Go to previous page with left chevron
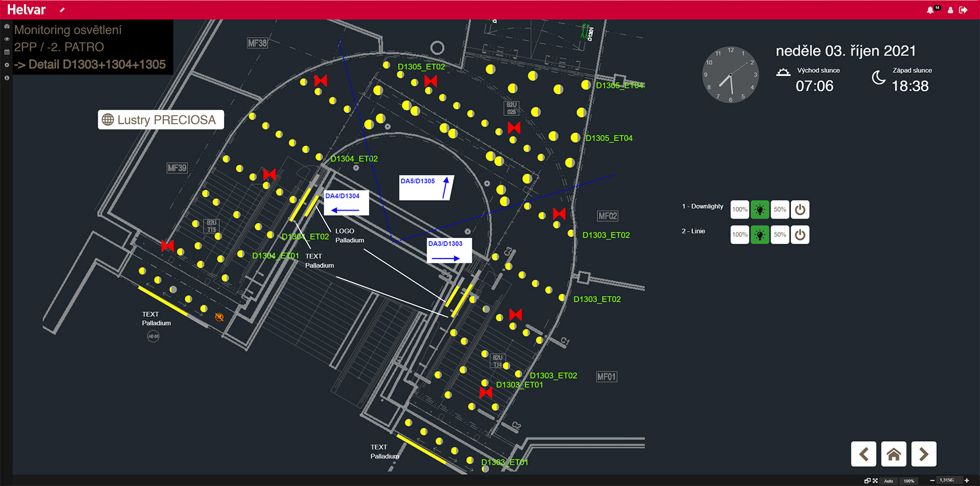The width and height of the screenshot is (980, 486). click(863, 454)
